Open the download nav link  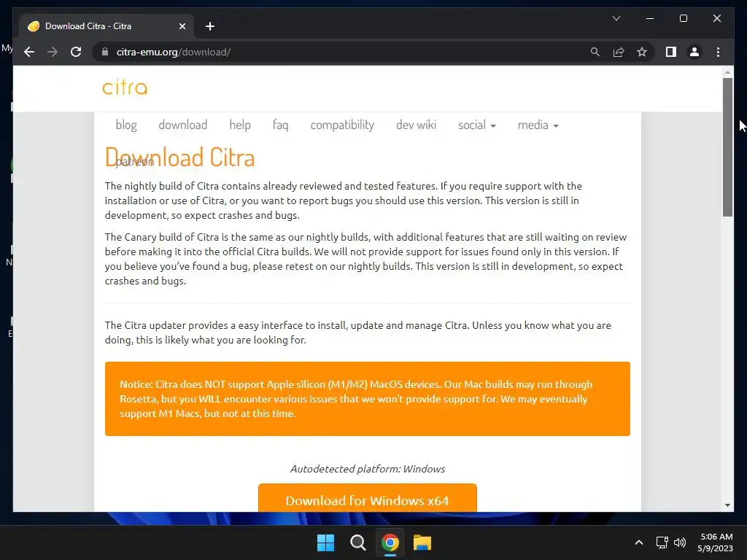(183, 125)
